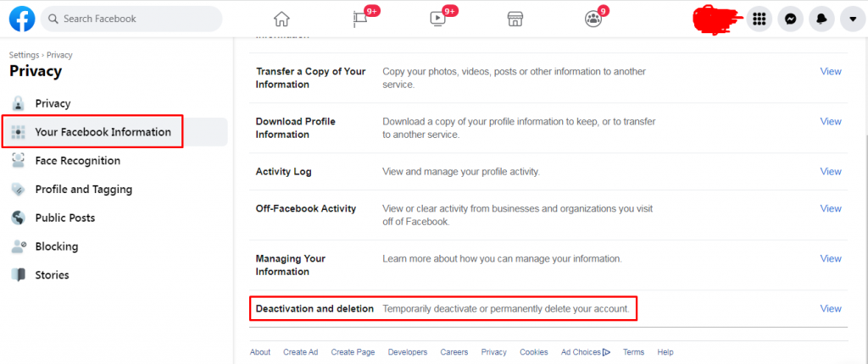View Download Profile Information
This screenshot has width=868, height=364.
[x=831, y=121]
